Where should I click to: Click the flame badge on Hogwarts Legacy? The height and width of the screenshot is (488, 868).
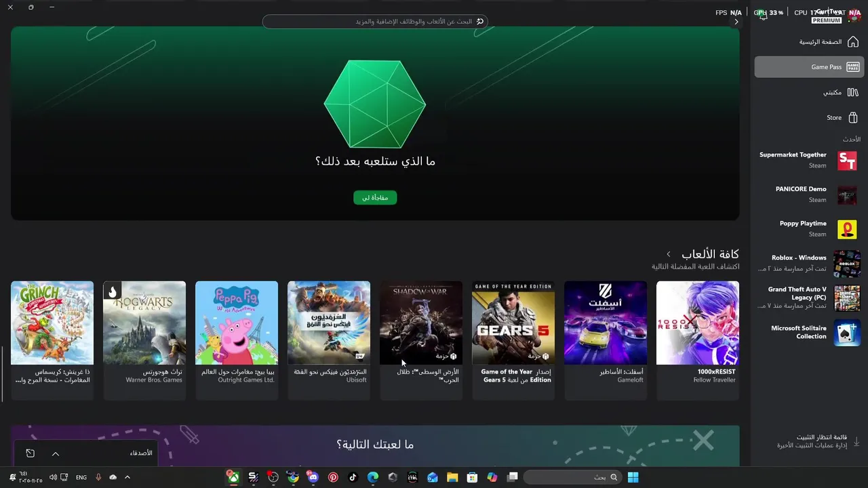tap(112, 291)
